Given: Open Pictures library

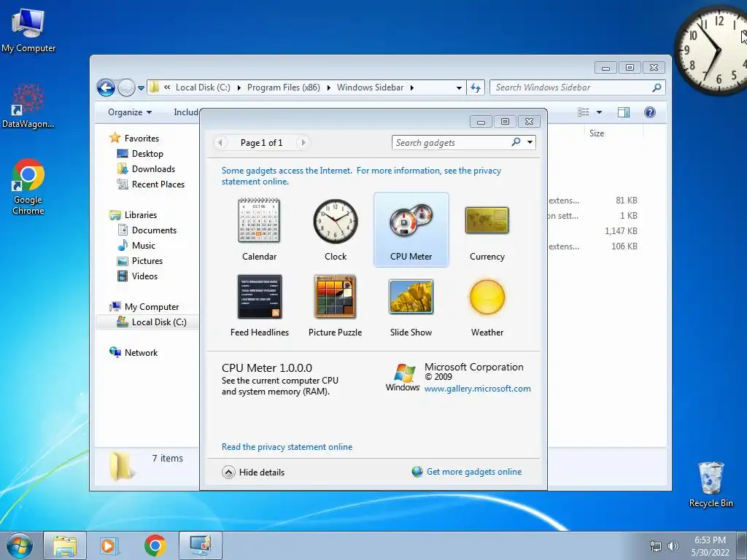Looking at the screenshot, I should pyautogui.click(x=147, y=261).
